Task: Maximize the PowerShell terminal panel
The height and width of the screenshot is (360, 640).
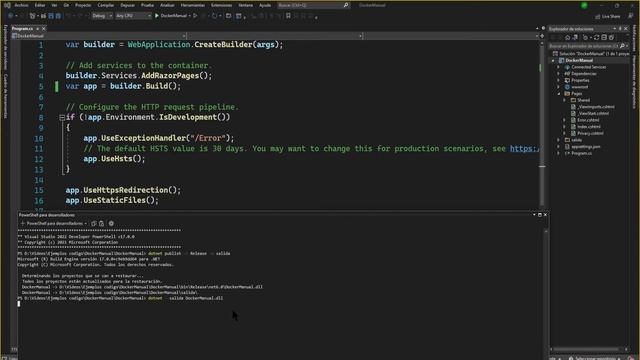Action: tap(540, 215)
